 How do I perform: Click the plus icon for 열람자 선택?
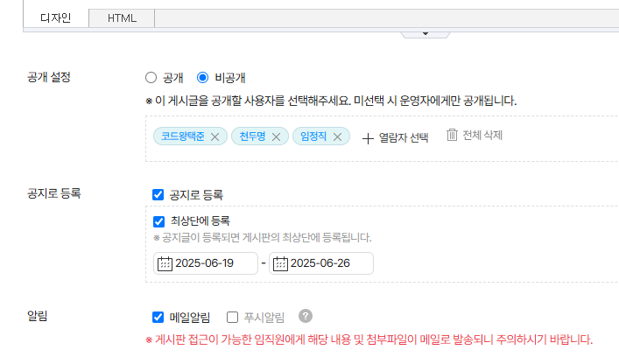368,137
